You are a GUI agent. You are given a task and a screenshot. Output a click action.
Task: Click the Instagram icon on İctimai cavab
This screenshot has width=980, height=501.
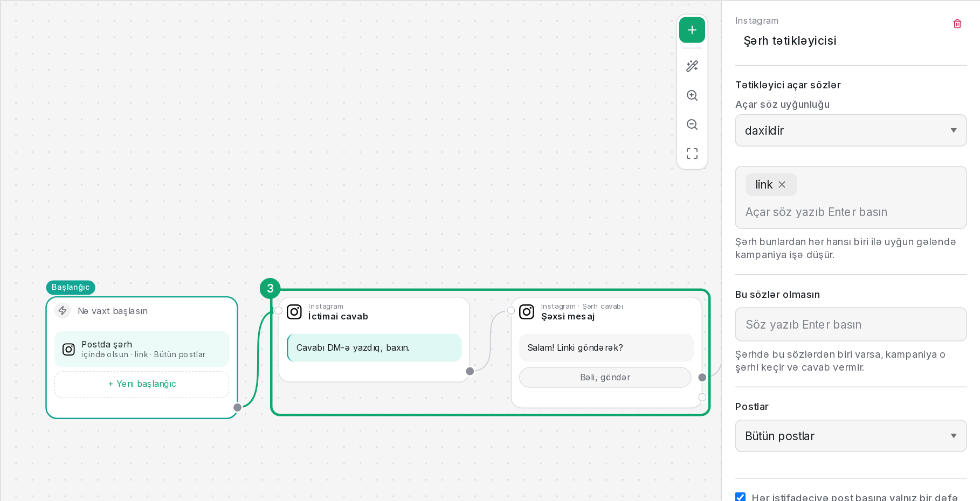coord(294,312)
